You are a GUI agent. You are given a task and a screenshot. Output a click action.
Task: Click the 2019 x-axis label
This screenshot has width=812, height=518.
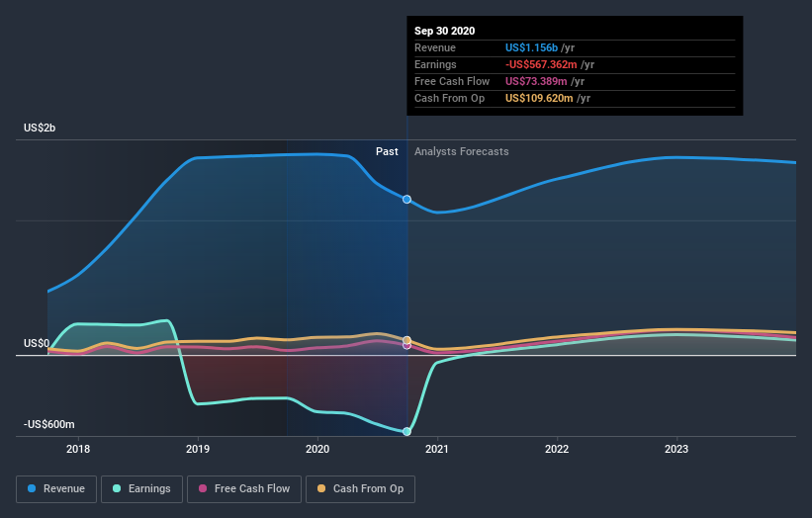[x=198, y=449]
